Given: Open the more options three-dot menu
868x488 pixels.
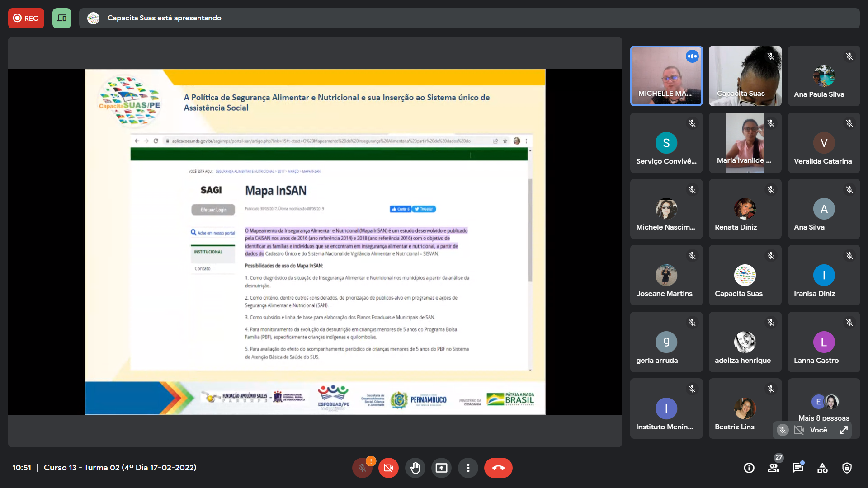Looking at the screenshot, I should [468, 468].
